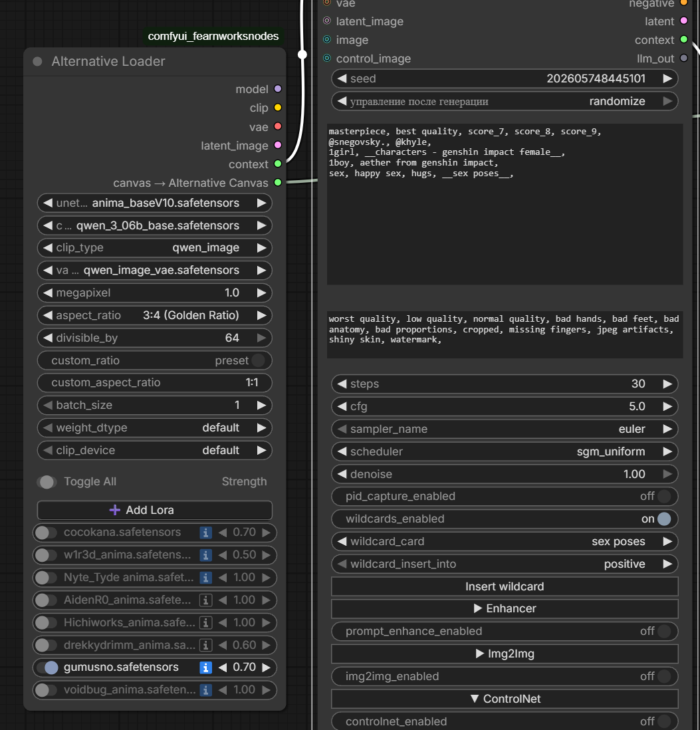This screenshot has height=730, width=700.
Task: Open info icon for voidbug_anima lora
Action: point(205,690)
